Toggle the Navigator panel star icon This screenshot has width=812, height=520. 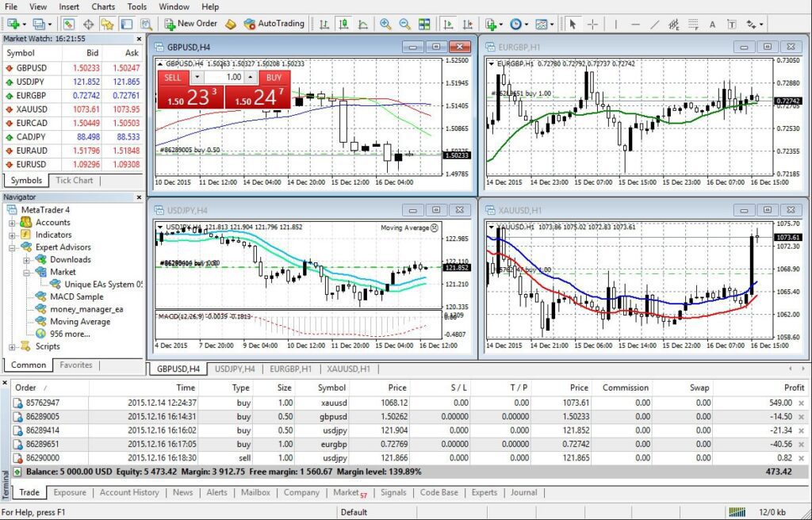(108, 24)
